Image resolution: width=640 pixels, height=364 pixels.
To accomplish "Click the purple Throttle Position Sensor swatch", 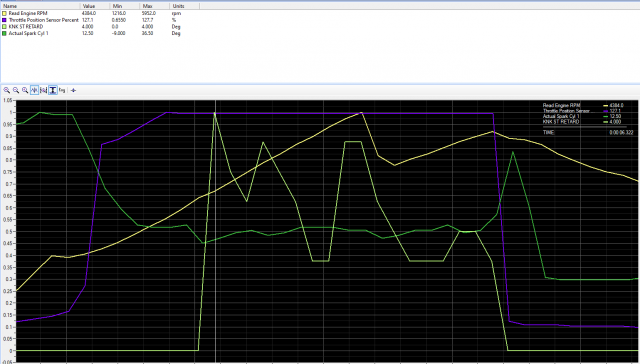I will (x=4, y=20).
